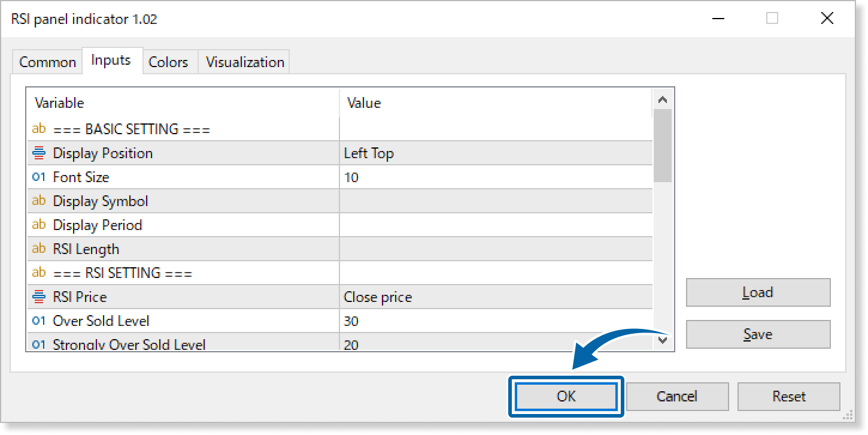Close the RSI panel indicator dialog
The image size is (868, 435).
click(x=827, y=19)
